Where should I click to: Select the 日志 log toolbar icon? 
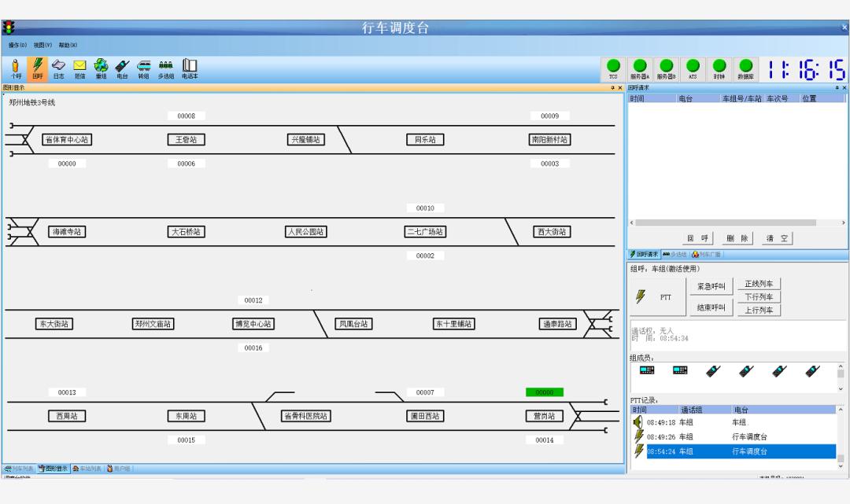pyautogui.click(x=58, y=68)
